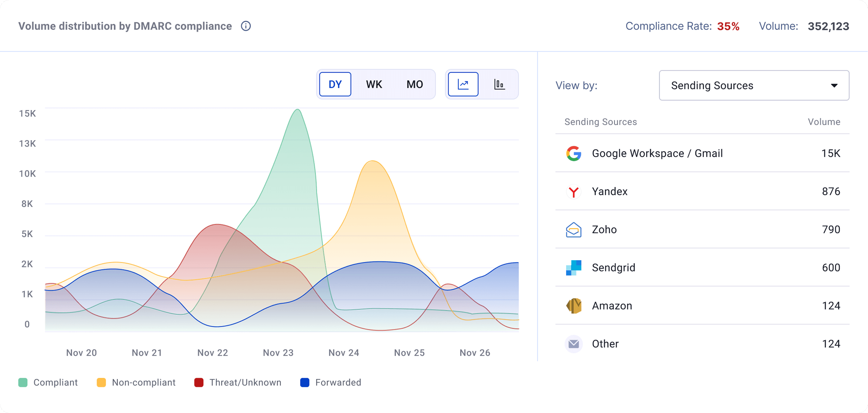
Task: Click the Sending Sources column header
Action: [601, 122]
